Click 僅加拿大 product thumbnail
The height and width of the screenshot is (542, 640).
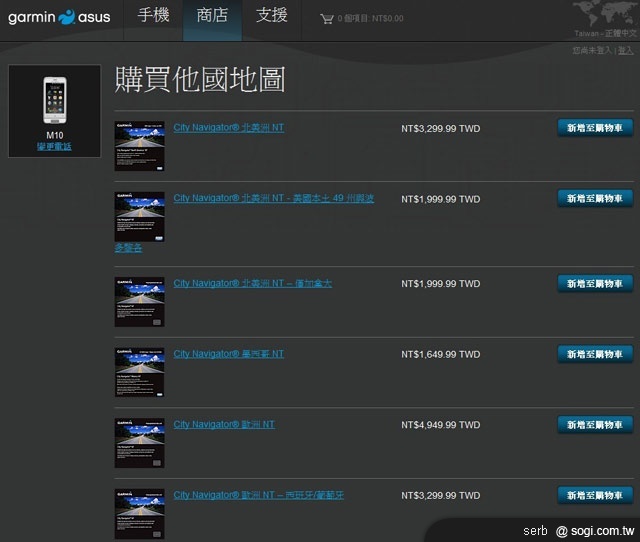pyautogui.click(x=140, y=302)
